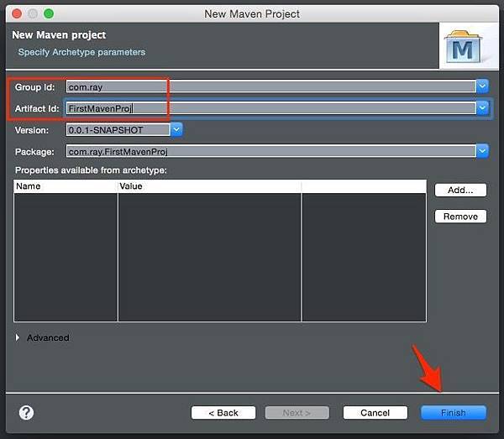This screenshot has height=439, width=504.
Task: Open the Version dropdown arrow
Action: click(x=176, y=130)
